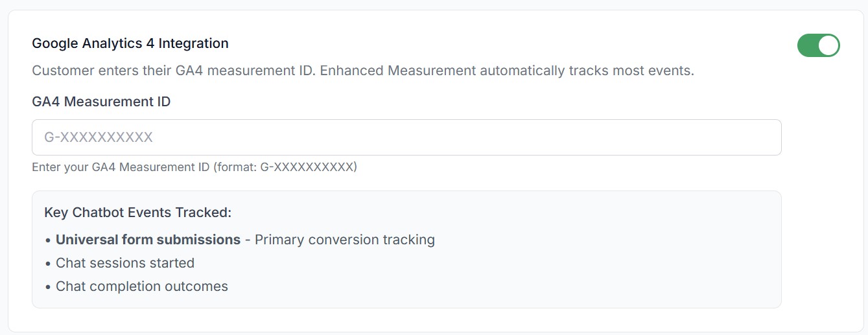The height and width of the screenshot is (335, 868).
Task: Click the green track of the integration switch
Action: click(807, 46)
